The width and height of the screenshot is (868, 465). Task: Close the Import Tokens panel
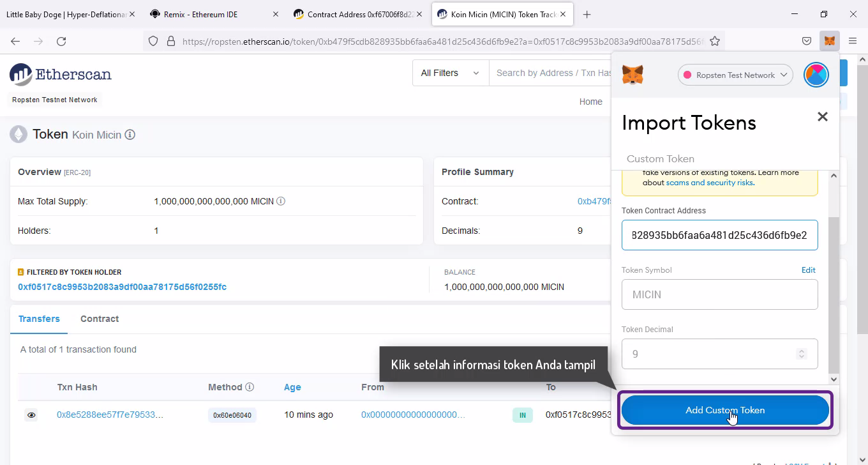(x=822, y=117)
